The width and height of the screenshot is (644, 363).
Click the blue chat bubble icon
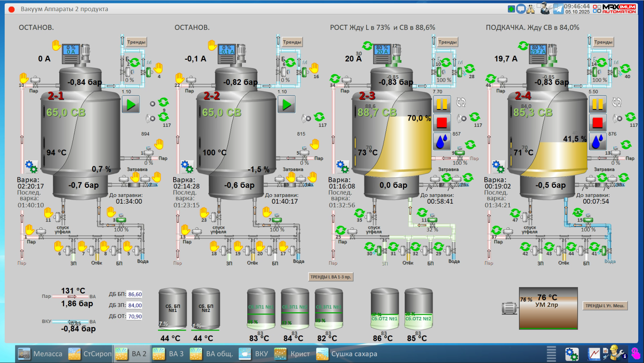(520, 9)
